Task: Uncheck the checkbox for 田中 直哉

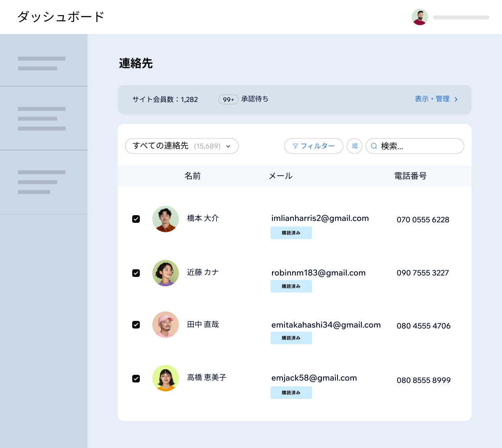Action: 136,324
